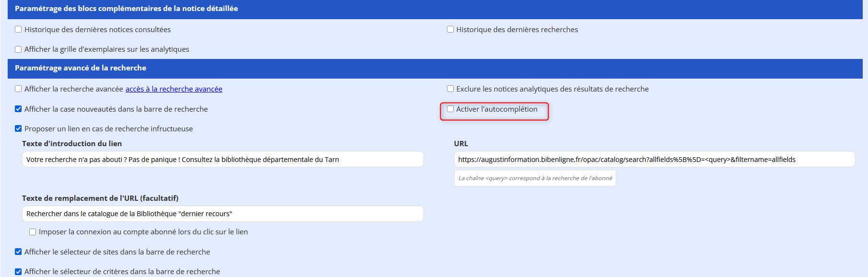
Task: Click the Texte d'introduction du lien label
Action: pos(72,144)
